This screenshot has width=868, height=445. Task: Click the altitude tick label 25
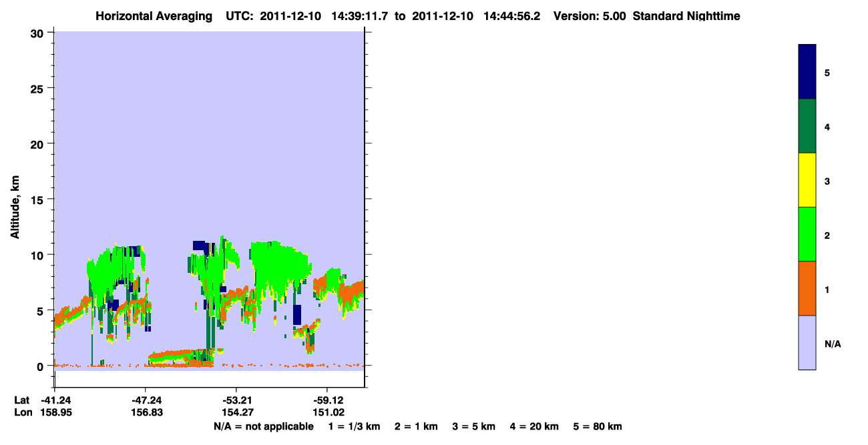coord(38,88)
